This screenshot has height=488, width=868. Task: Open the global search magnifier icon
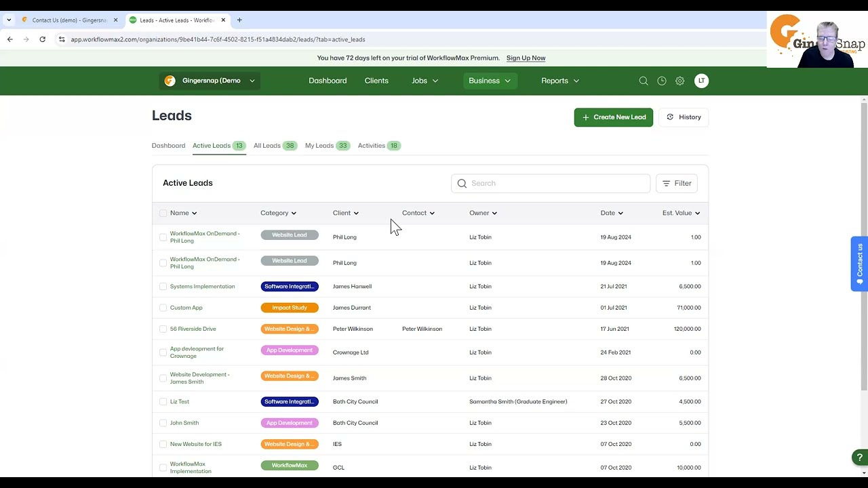[644, 81]
